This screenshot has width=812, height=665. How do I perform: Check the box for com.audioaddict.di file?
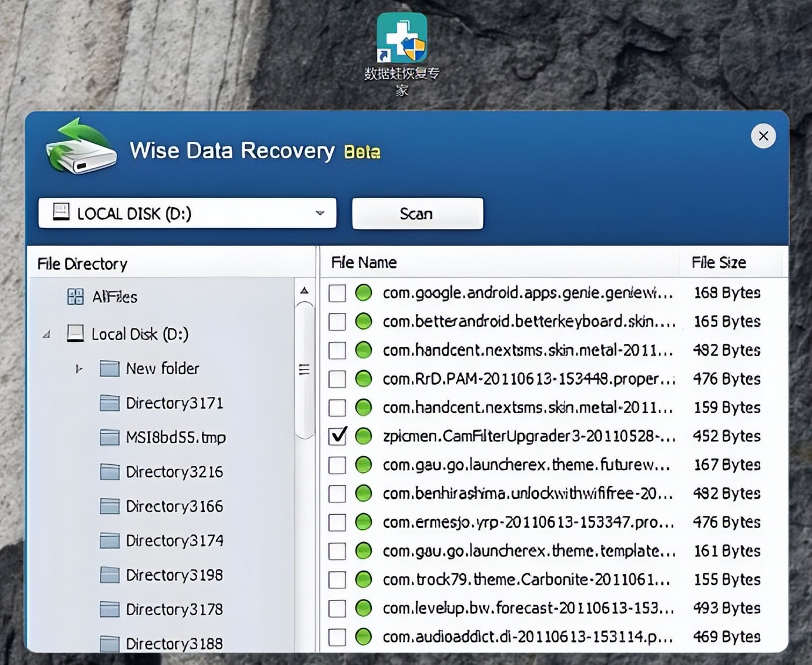point(337,637)
